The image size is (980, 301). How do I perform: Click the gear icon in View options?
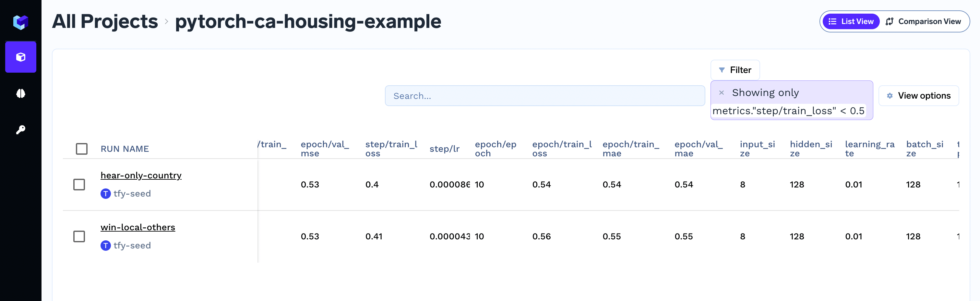(890, 96)
